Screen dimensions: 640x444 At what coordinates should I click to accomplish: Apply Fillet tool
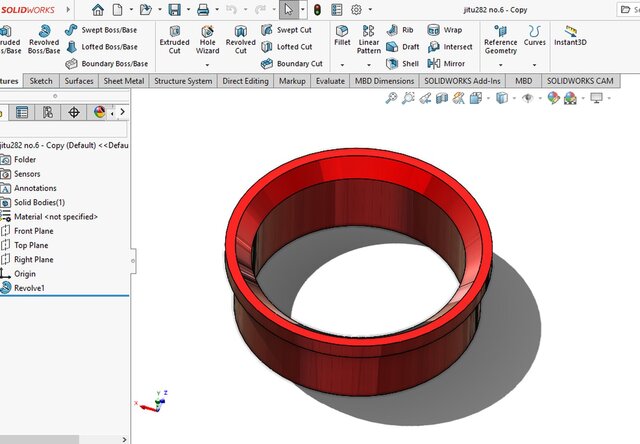click(x=342, y=35)
